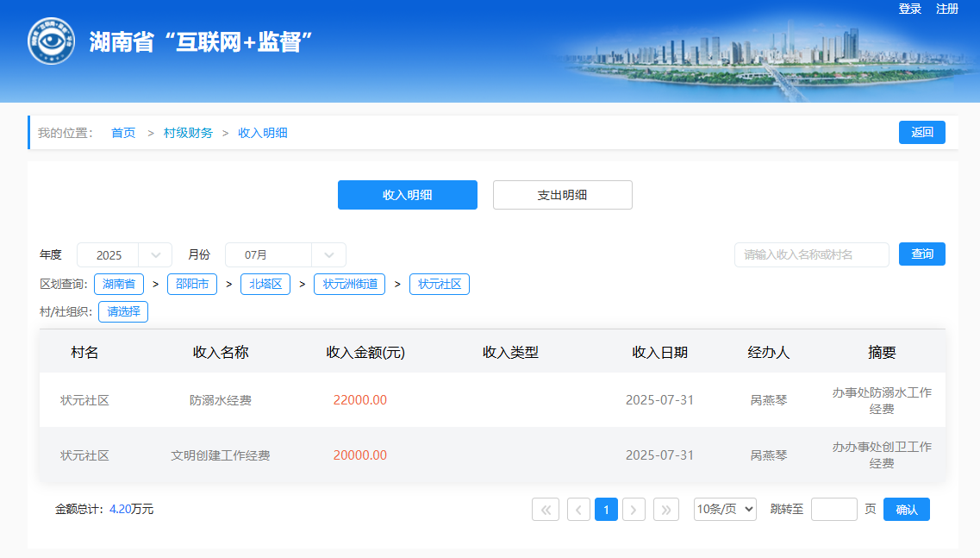Open 首页 in the breadcrumb
Image resolution: width=980 pixels, height=558 pixels.
tap(123, 133)
